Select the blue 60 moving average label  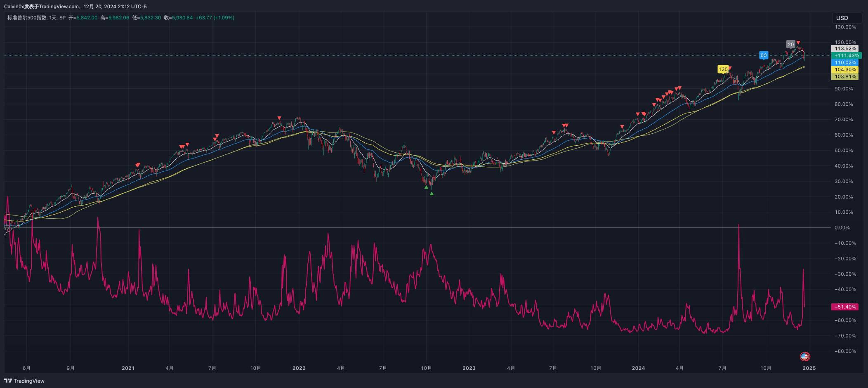click(764, 55)
